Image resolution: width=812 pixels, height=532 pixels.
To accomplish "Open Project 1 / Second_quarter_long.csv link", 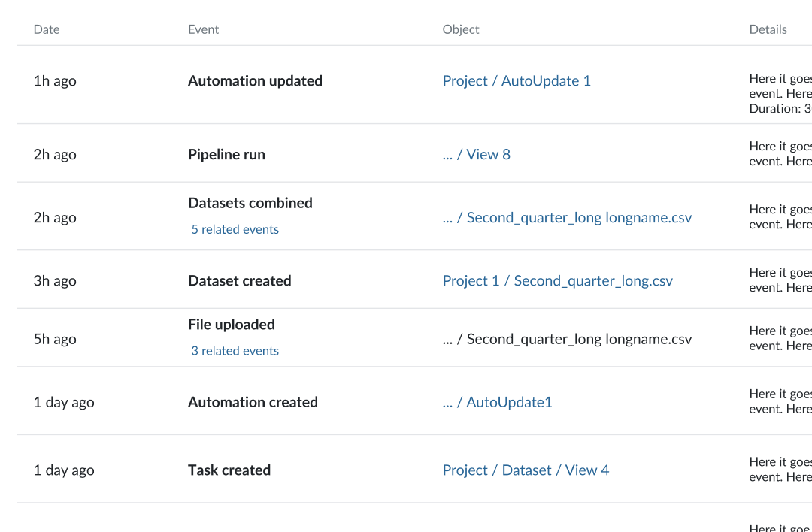I will pos(557,281).
